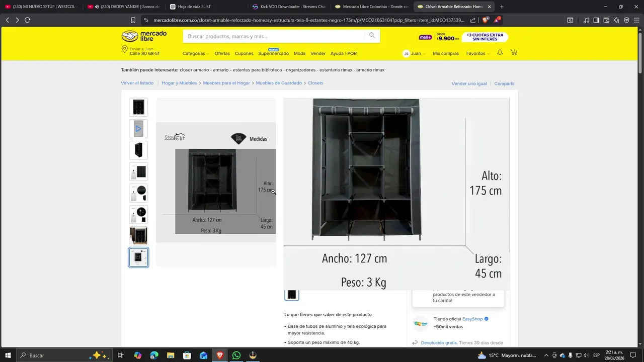Open Microsoft Edge from taskbar

tap(154, 355)
